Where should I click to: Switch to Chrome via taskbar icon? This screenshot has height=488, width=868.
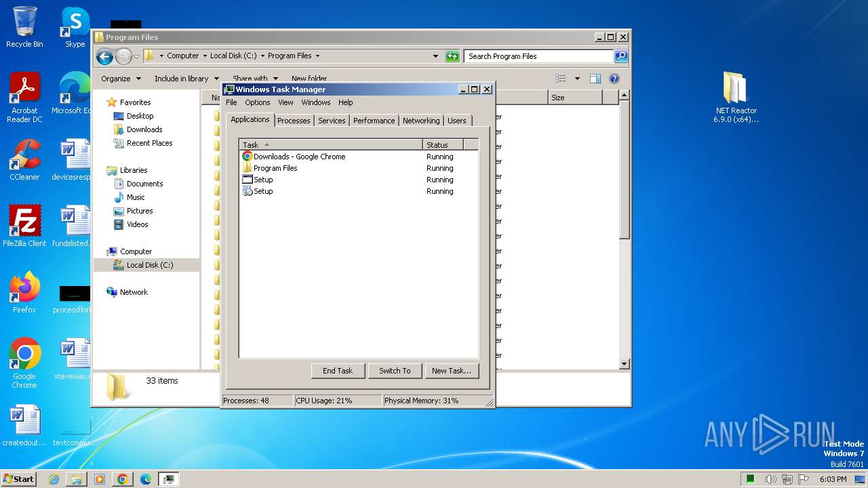(x=122, y=479)
